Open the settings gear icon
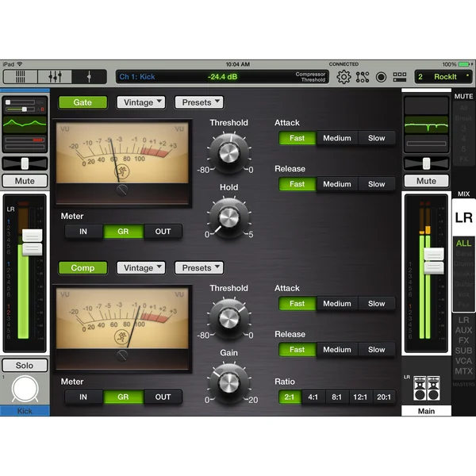 coord(344,77)
